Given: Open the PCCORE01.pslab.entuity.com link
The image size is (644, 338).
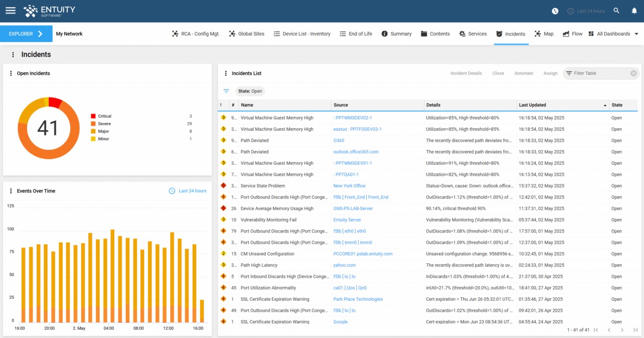Looking at the screenshot, I should (x=363, y=254).
